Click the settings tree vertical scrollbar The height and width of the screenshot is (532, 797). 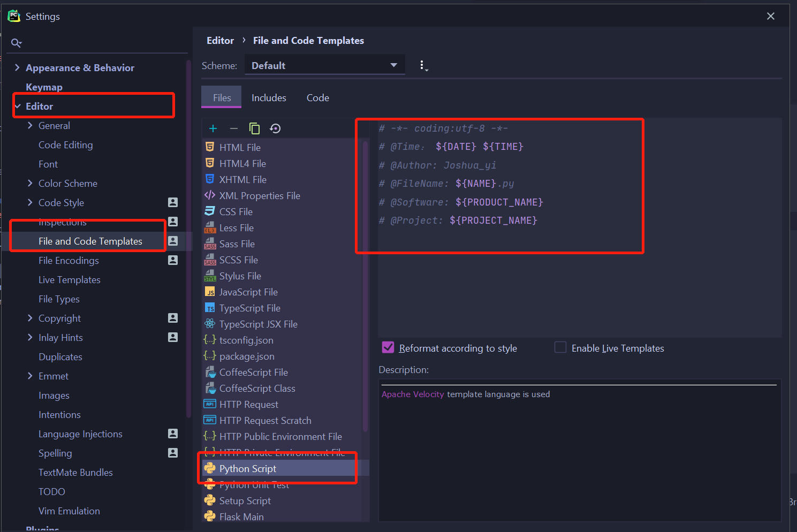[x=188, y=238]
